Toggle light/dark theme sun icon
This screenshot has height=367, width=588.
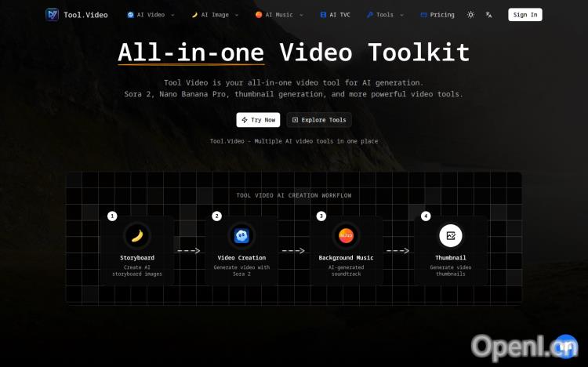tap(470, 15)
